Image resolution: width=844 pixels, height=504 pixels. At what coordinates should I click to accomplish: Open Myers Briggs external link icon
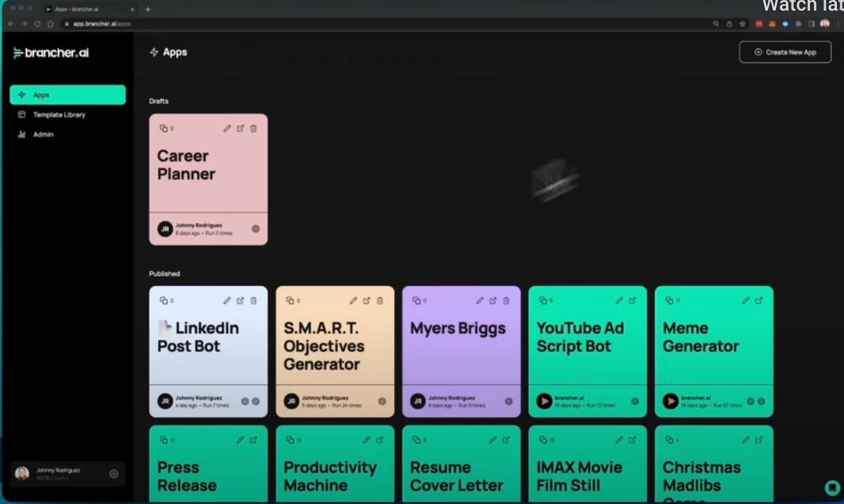point(493,301)
